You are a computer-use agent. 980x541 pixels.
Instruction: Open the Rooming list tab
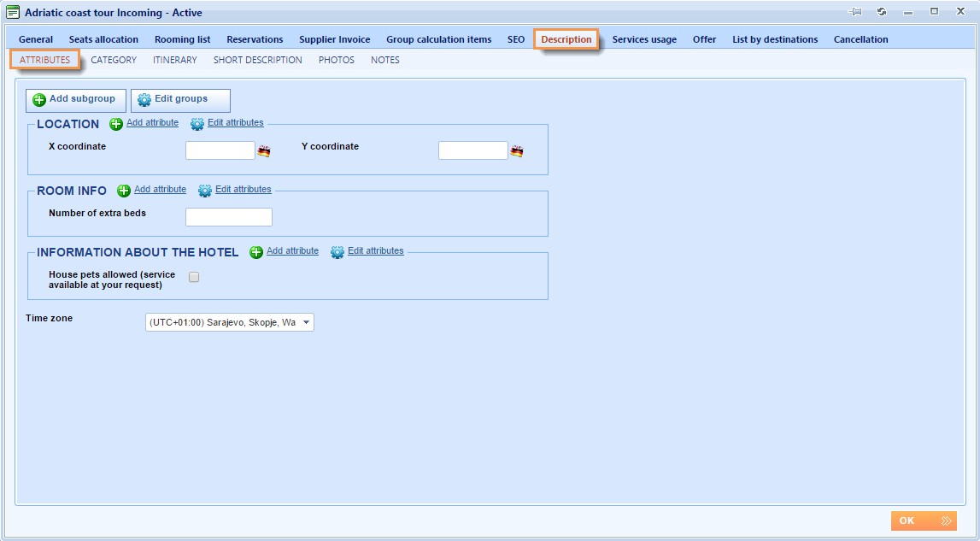183,39
